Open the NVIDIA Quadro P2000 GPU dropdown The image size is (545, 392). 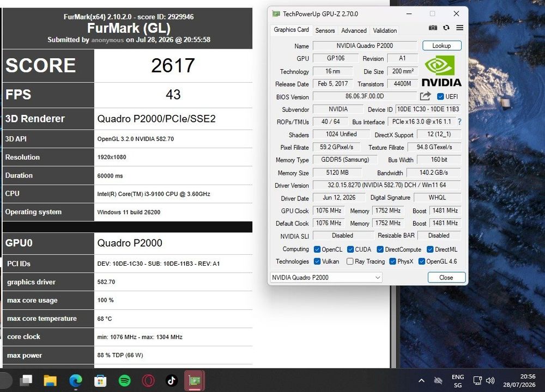point(326,278)
